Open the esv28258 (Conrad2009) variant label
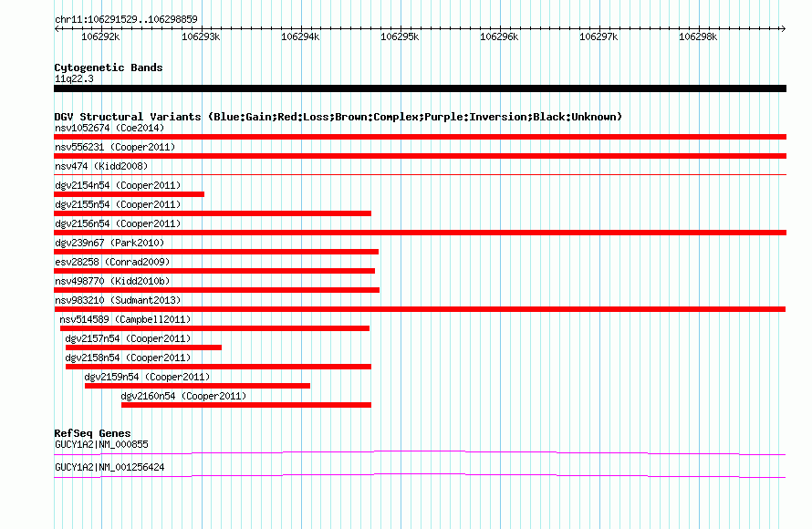 pos(112,262)
